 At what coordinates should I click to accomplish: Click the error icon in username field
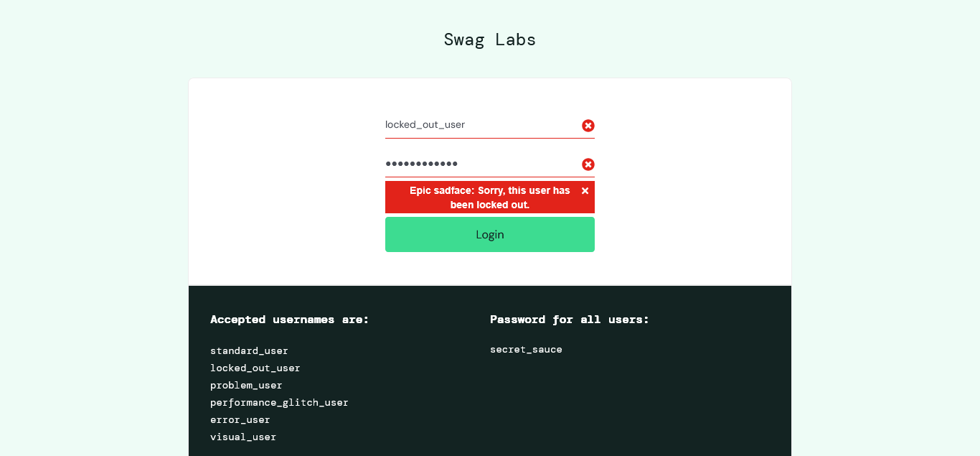[588, 126]
